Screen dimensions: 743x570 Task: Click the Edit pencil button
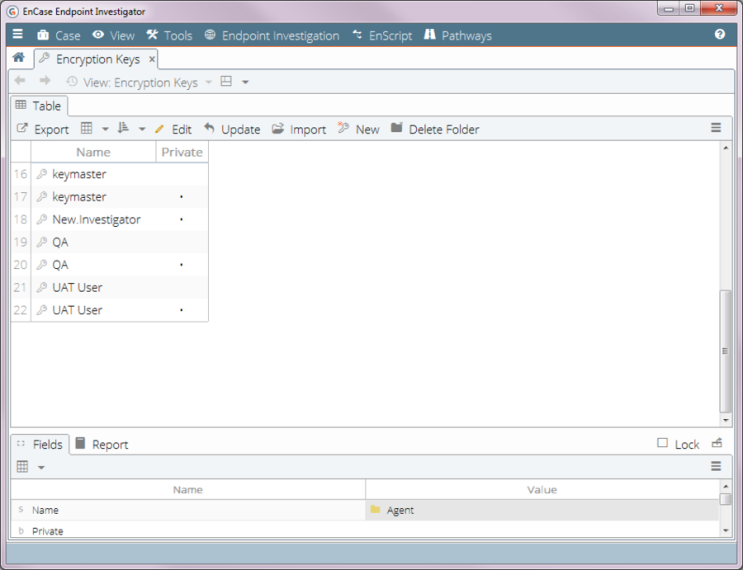tap(173, 129)
